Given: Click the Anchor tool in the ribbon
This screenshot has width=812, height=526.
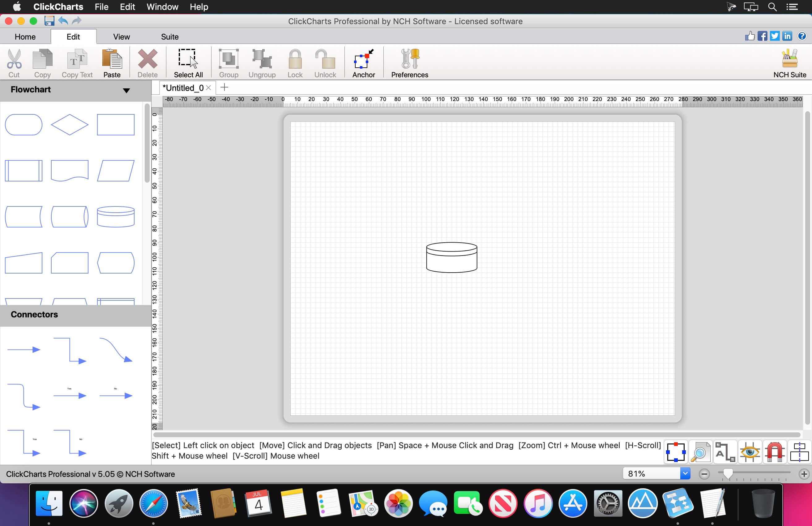Looking at the screenshot, I should click(x=363, y=63).
